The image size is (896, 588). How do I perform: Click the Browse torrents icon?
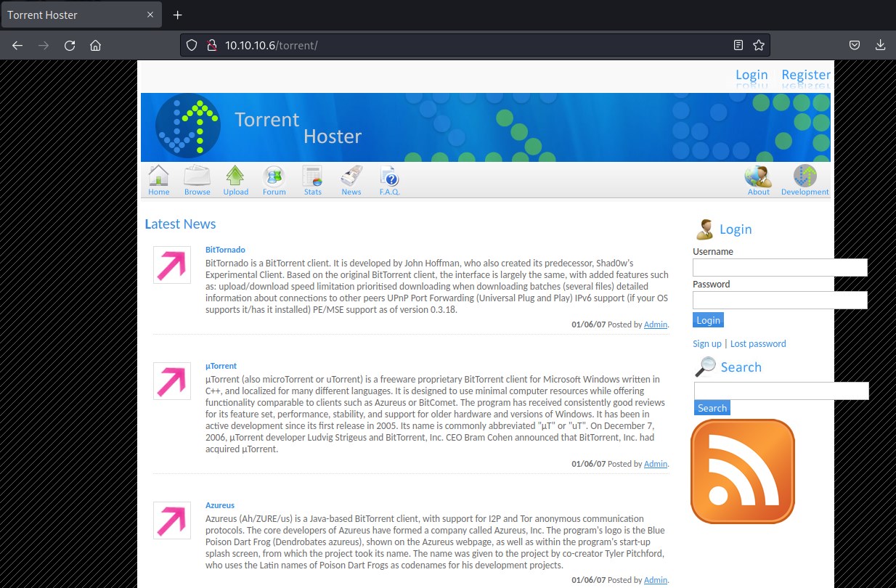(x=197, y=179)
